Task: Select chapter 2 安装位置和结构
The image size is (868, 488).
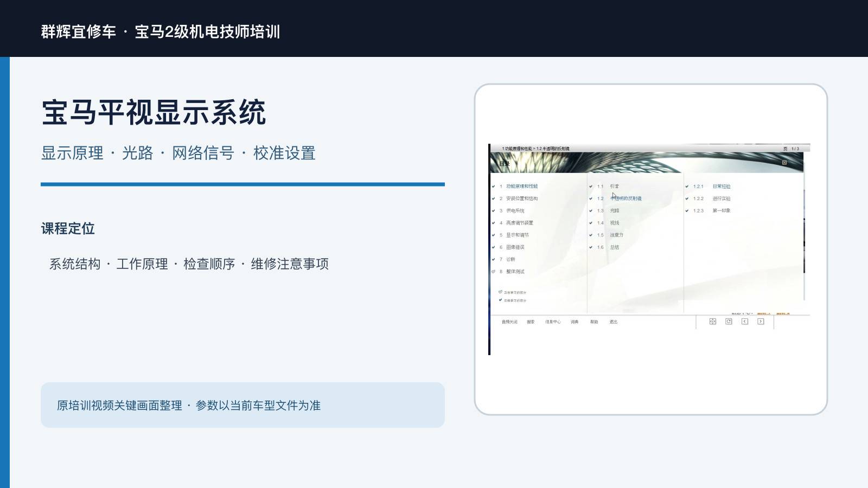Action: [519, 198]
